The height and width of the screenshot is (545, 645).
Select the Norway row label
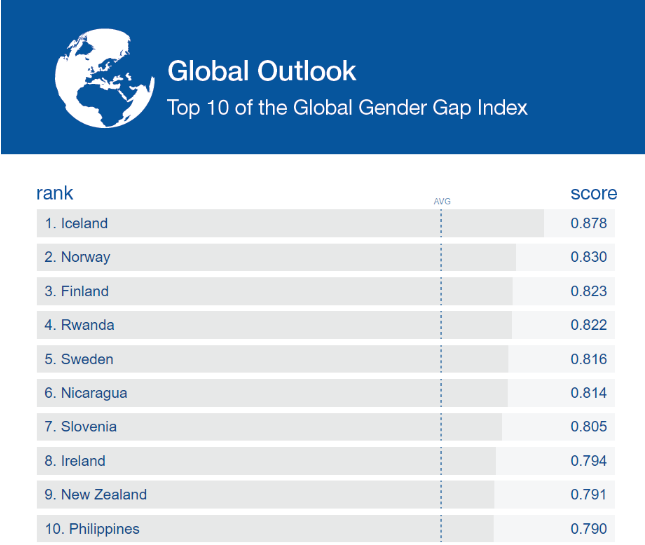77,257
